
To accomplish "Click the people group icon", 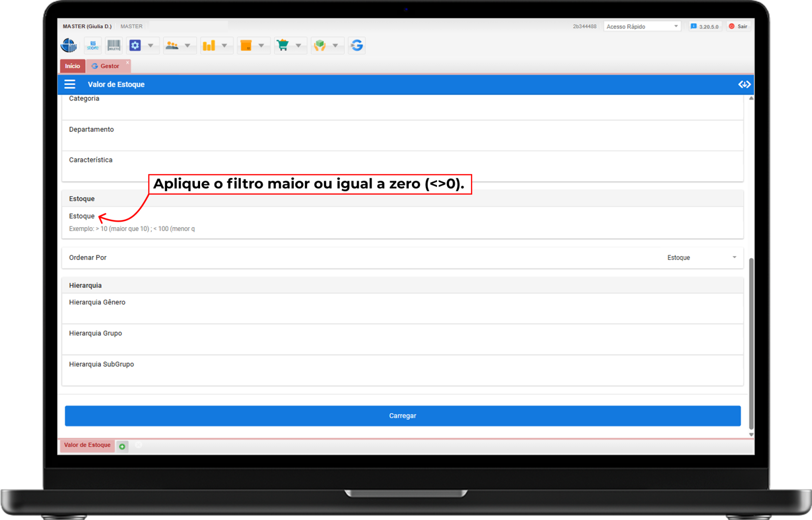I will pyautogui.click(x=172, y=45).
